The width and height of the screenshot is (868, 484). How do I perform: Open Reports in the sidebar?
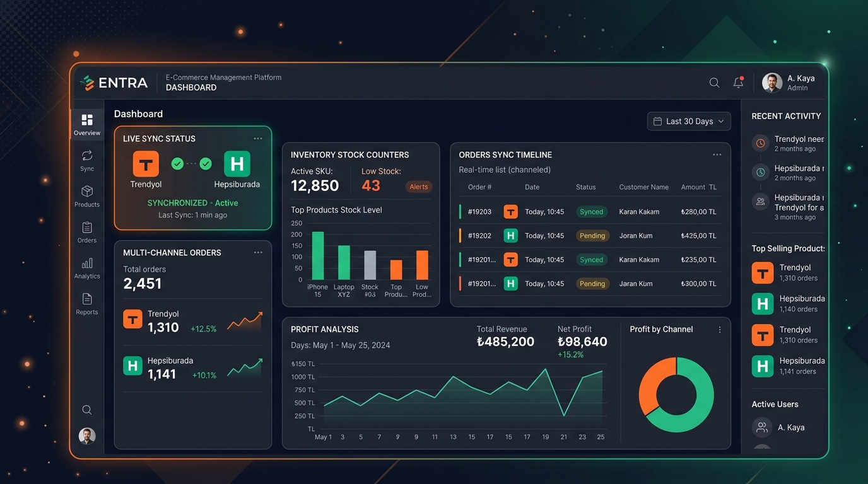tap(87, 304)
